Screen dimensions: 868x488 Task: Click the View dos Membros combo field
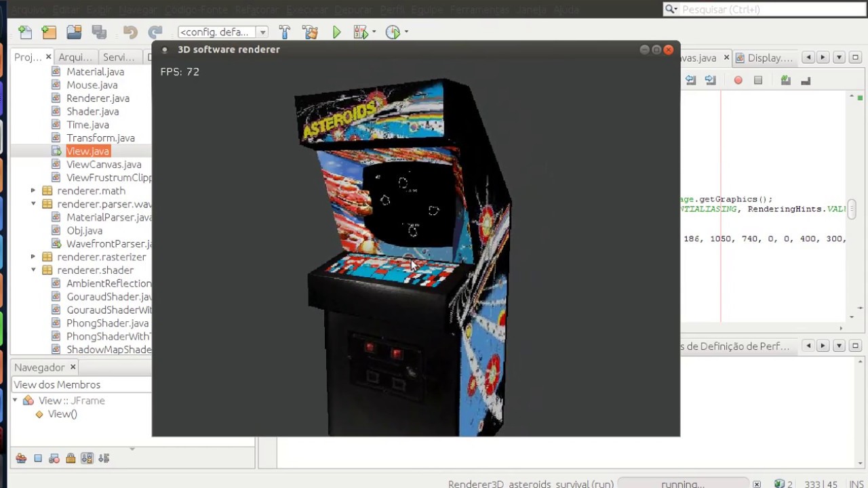[x=81, y=384]
